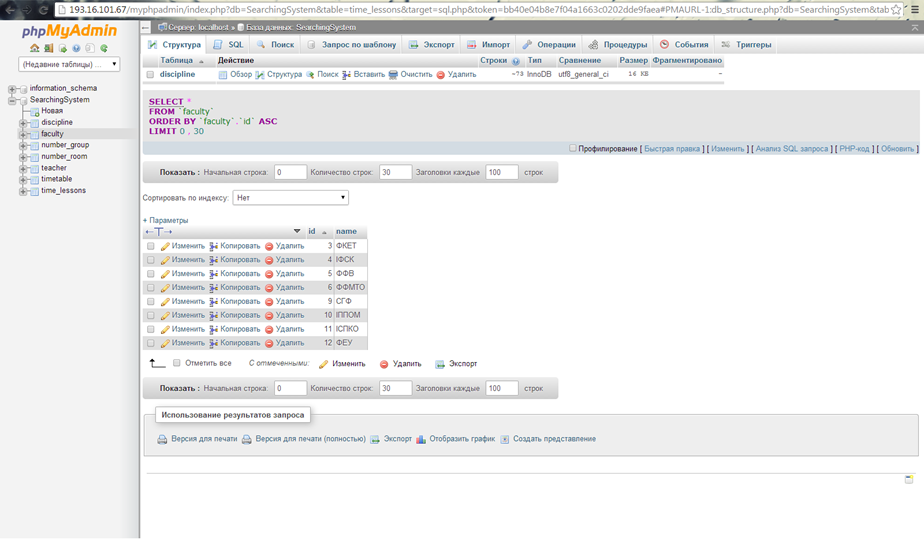Click the phpMyAdmin home icon in sidebar
This screenshot has width=924, height=551.
click(x=34, y=48)
